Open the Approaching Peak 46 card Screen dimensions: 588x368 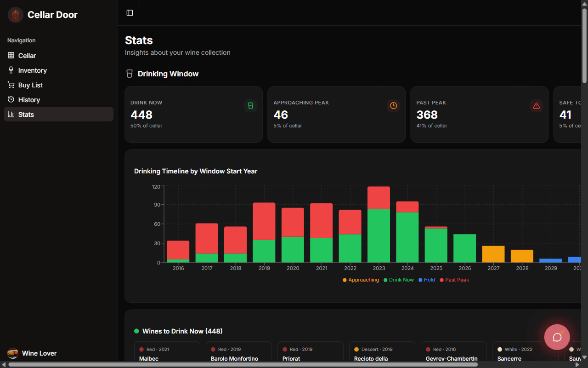(337, 115)
